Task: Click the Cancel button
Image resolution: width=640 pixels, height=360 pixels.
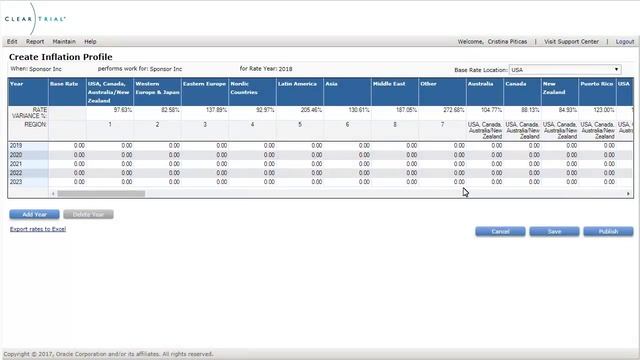Action: [500, 231]
